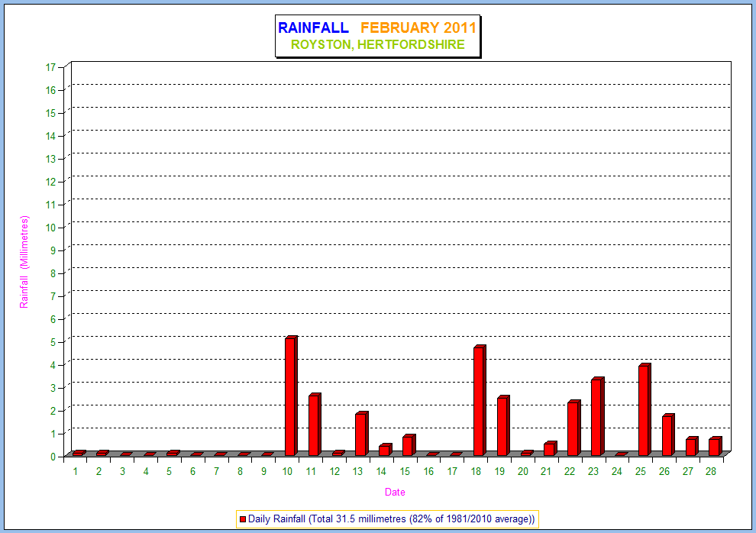This screenshot has height=533, width=756.
Task: Click the bar for date 11
Action: tap(314, 425)
